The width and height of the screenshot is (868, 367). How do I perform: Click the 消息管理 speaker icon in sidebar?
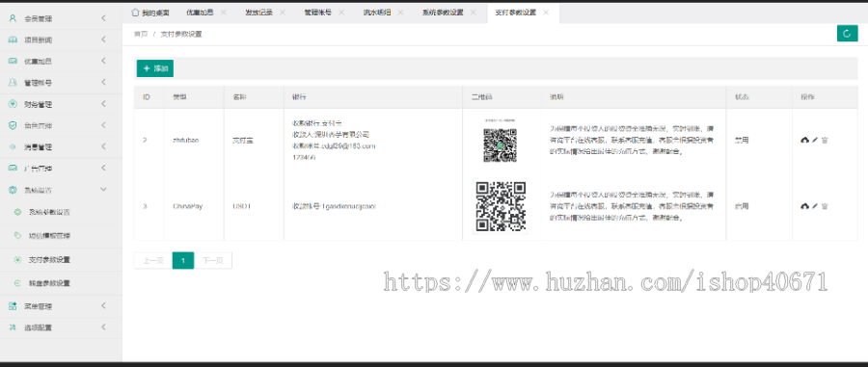13,147
